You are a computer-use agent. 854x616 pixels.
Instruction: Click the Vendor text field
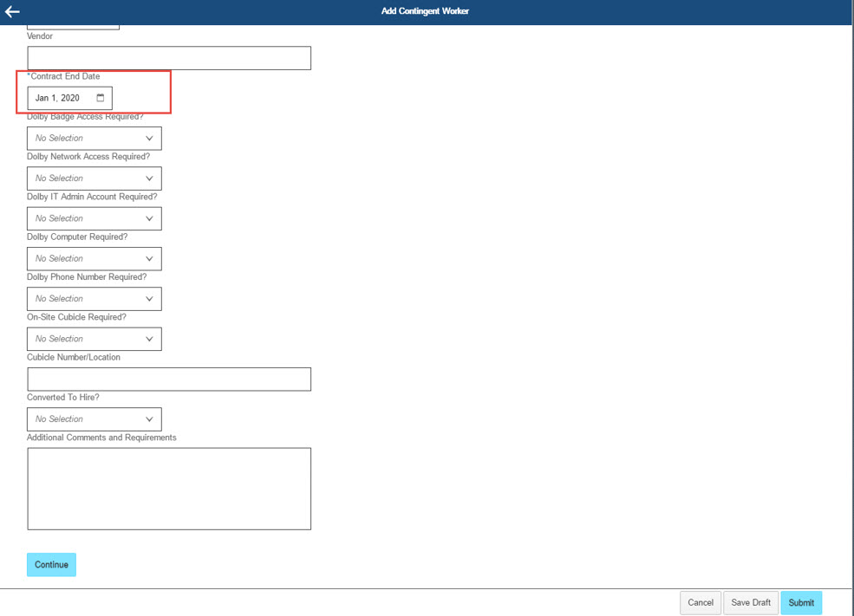click(x=169, y=58)
